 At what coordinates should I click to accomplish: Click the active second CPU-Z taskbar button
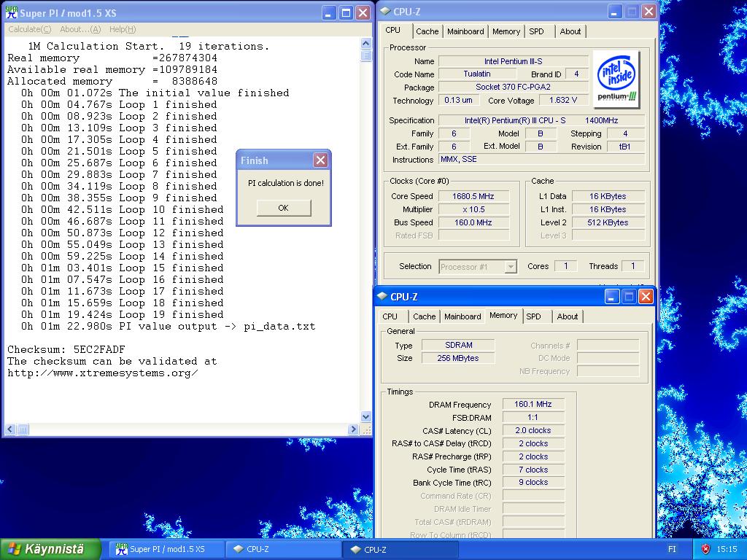400,550
